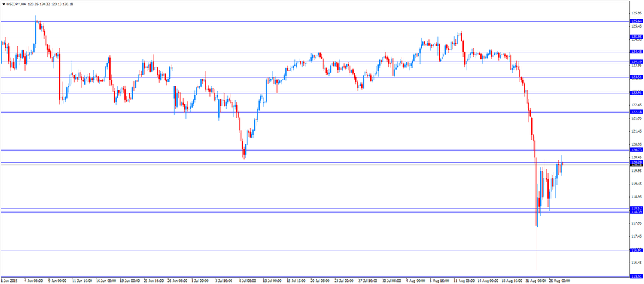Viewport: 644px width, 284px height.
Task: Click the 122.45 price scale value
Action: coord(637,105)
